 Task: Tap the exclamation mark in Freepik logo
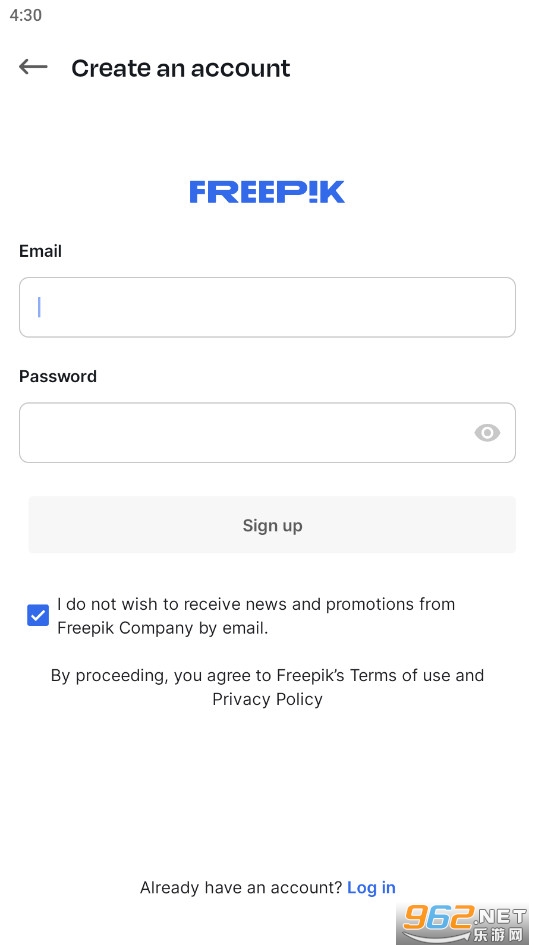tap(313, 192)
